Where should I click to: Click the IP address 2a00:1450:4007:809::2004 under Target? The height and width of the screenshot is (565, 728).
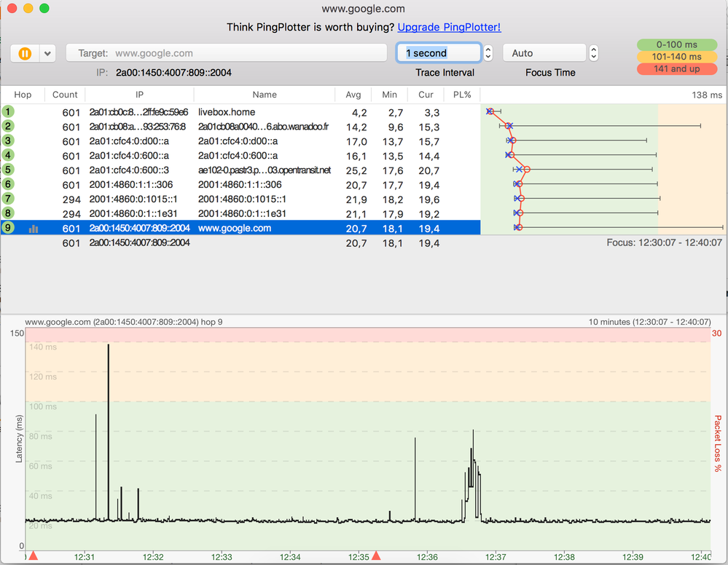click(173, 72)
